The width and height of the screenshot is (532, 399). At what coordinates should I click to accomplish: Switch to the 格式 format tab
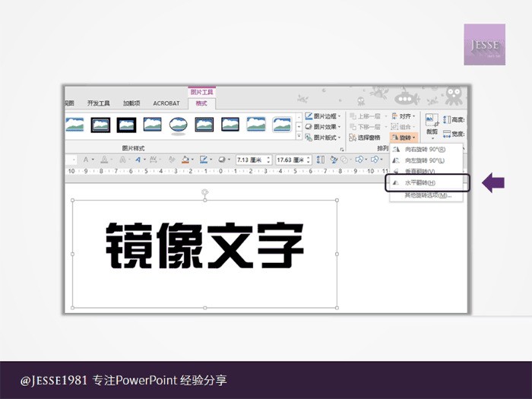pyautogui.click(x=201, y=103)
